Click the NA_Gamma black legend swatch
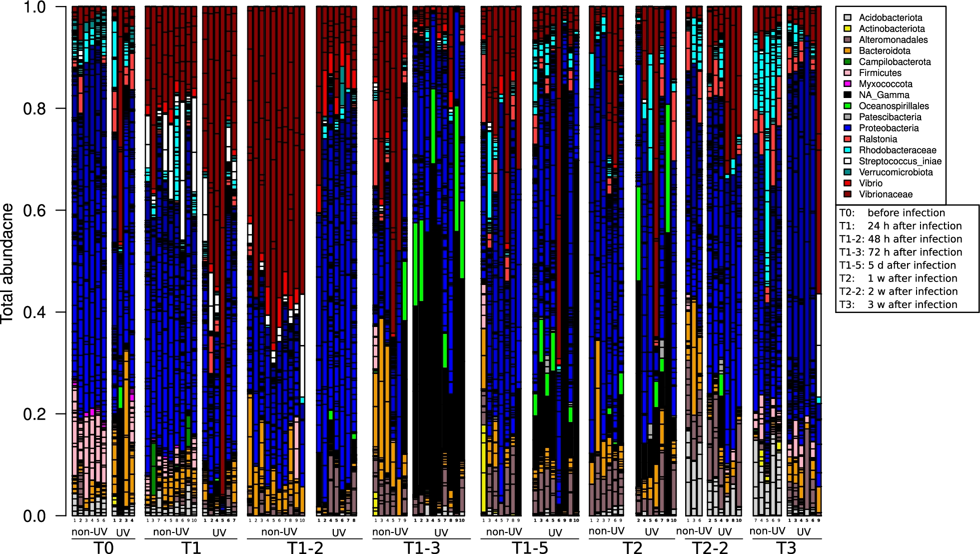 point(848,94)
